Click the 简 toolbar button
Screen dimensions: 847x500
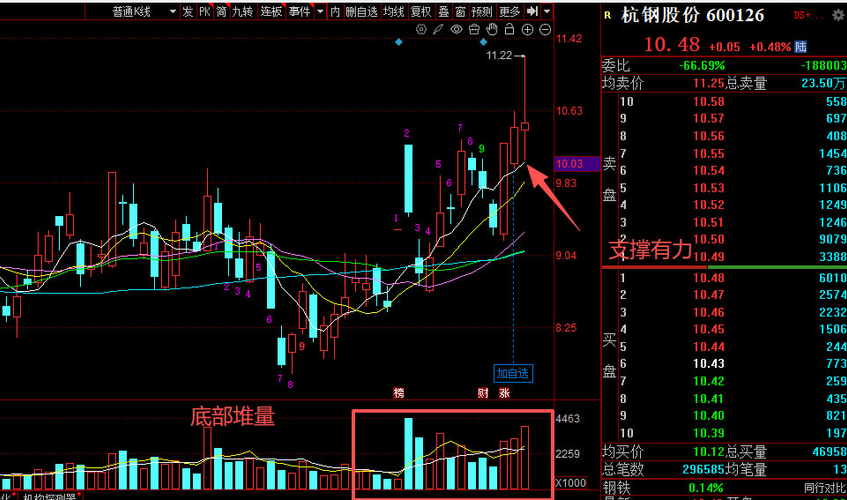(x=221, y=11)
